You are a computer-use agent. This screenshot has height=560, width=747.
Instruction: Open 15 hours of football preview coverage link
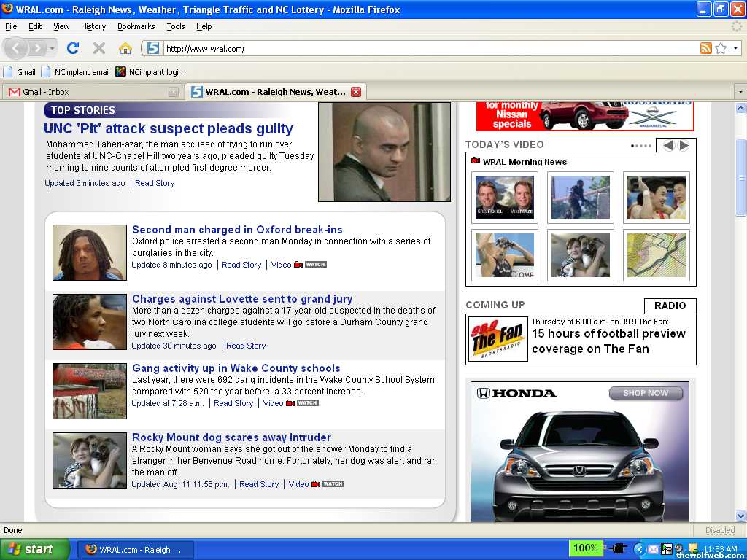tap(609, 341)
